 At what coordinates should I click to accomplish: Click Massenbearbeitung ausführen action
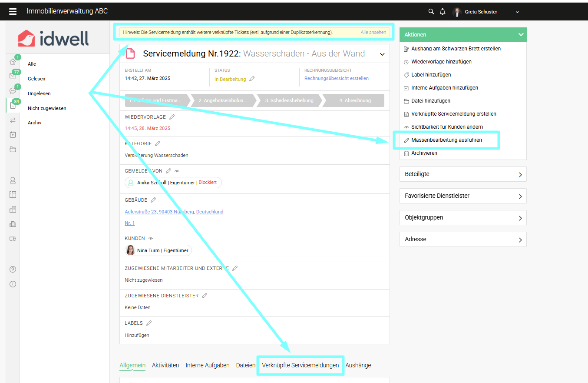446,140
